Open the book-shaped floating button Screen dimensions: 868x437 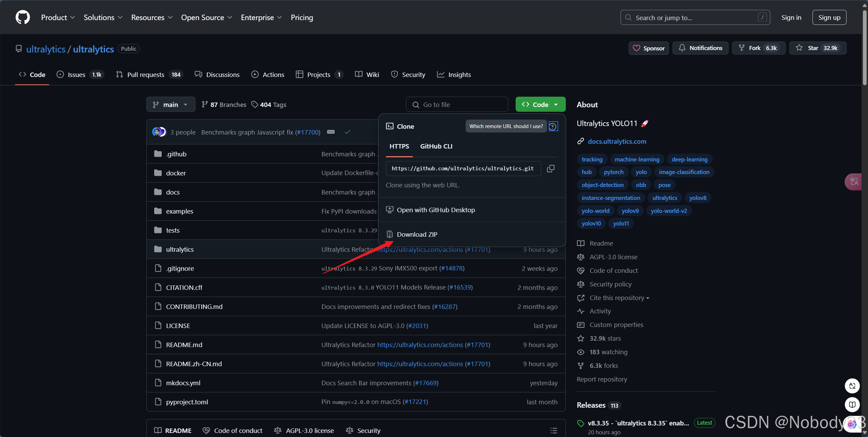click(x=852, y=405)
